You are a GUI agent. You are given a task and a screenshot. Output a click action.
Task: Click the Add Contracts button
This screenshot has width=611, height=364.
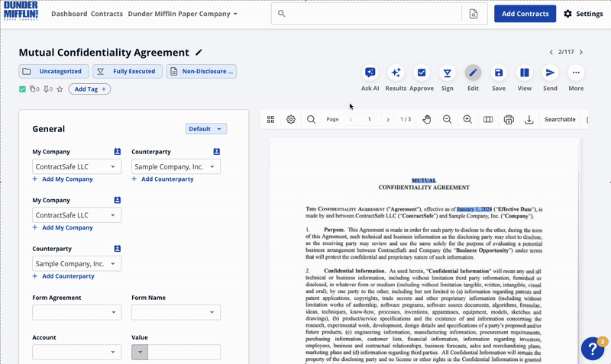point(525,14)
